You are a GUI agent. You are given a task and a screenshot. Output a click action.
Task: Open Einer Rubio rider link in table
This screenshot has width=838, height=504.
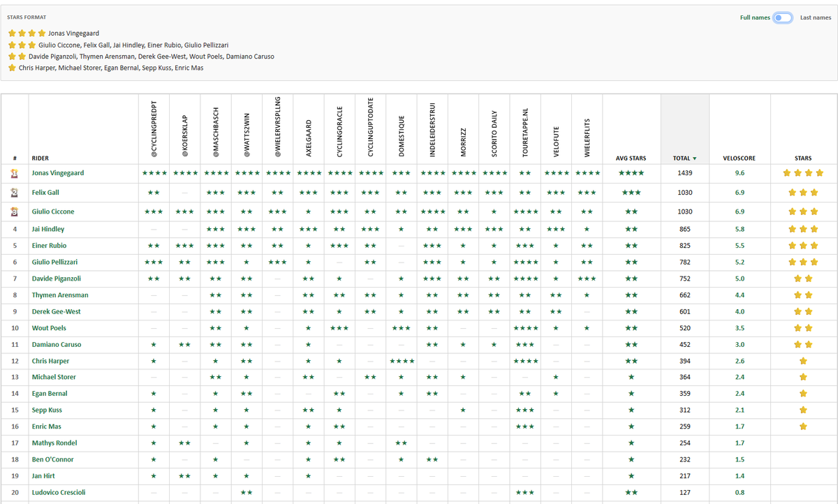[49, 246]
